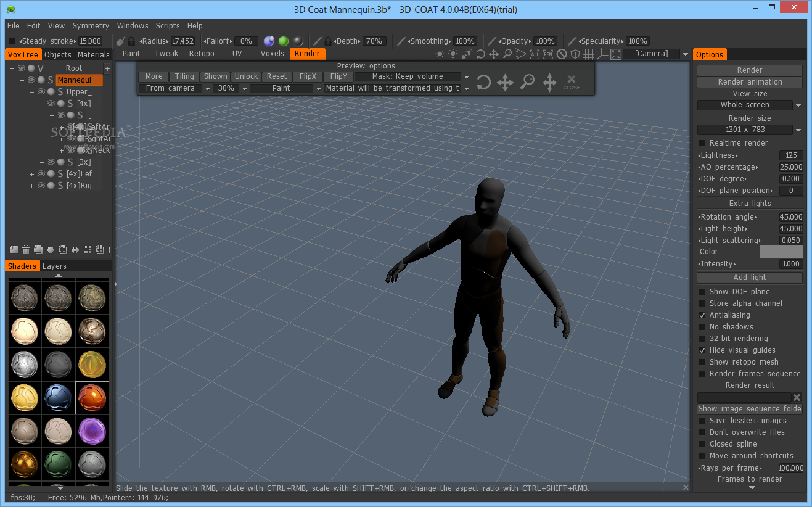Switch to the Voxels tab
Screen dimensions: 812x507
pyautogui.click(x=273, y=54)
